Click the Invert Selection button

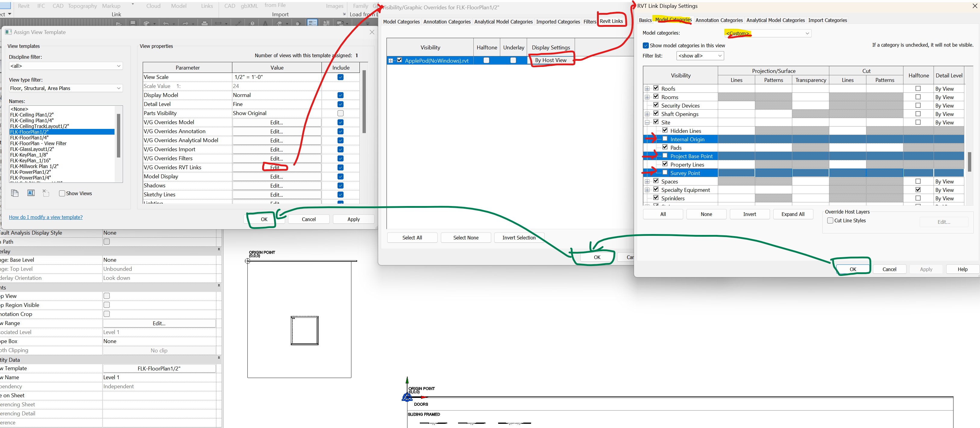[519, 237]
